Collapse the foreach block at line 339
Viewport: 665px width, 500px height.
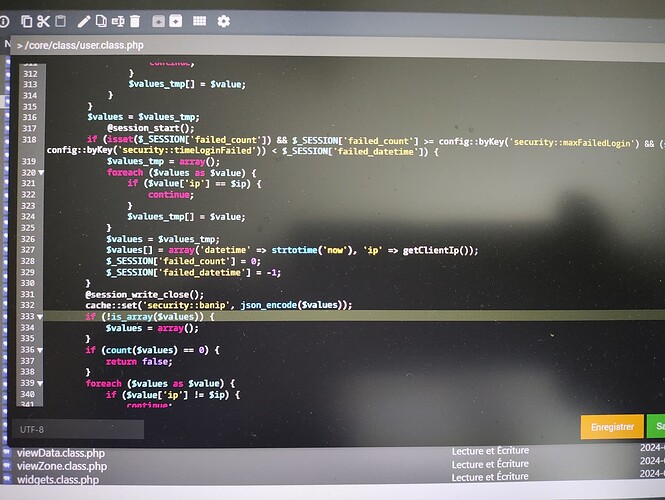coord(40,383)
